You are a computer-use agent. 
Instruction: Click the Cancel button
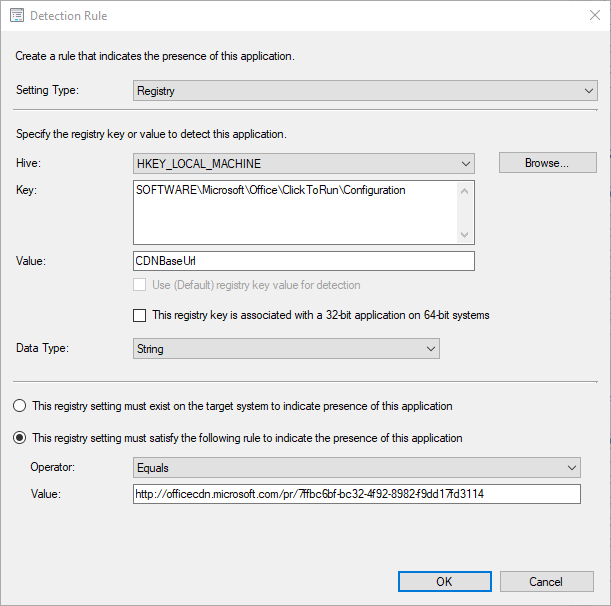click(546, 581)
